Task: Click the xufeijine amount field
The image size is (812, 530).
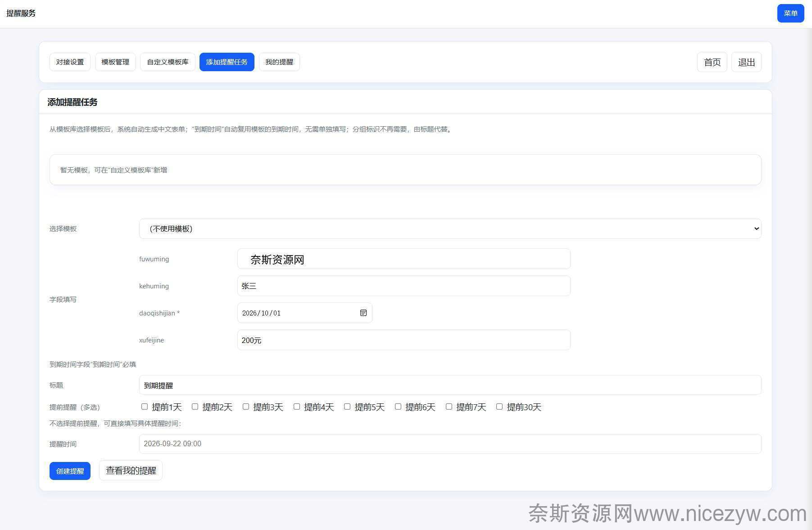Action: [x=404, y=340]
